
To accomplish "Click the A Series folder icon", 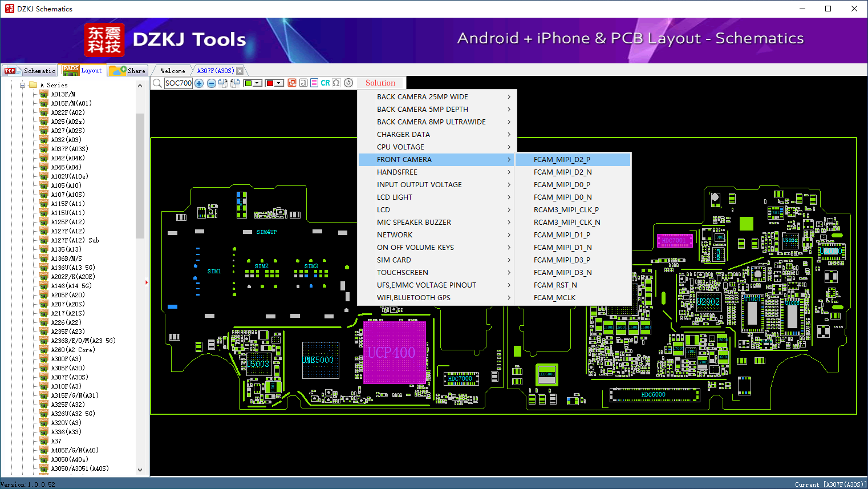I will (x=33, y=85).
